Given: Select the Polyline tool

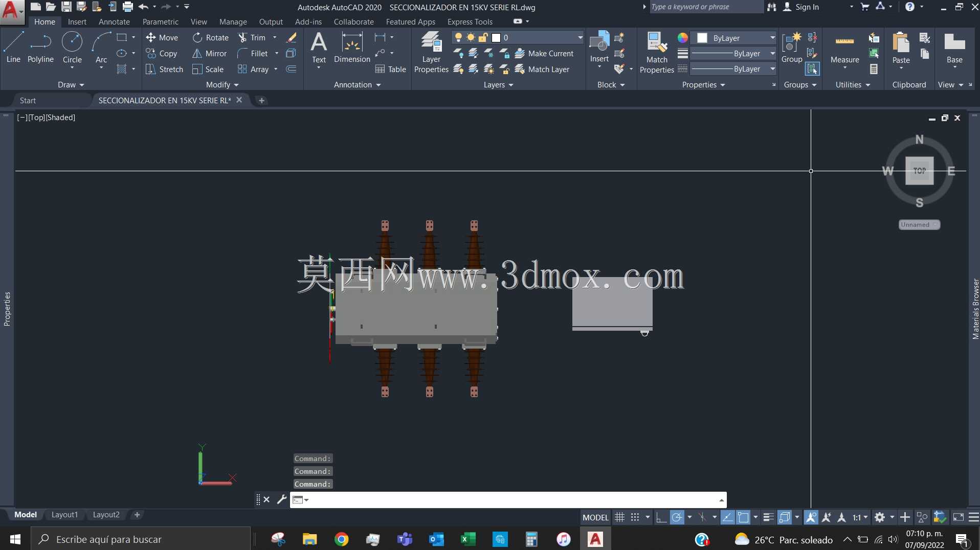Looking at the screenshot, I should click(40, 47).
